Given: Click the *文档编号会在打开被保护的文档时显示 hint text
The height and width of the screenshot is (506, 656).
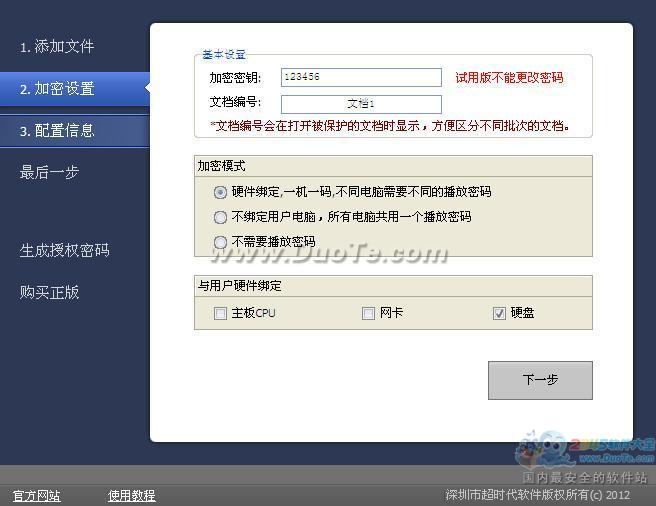Looking at the screenshot, I should coord(390,125).
